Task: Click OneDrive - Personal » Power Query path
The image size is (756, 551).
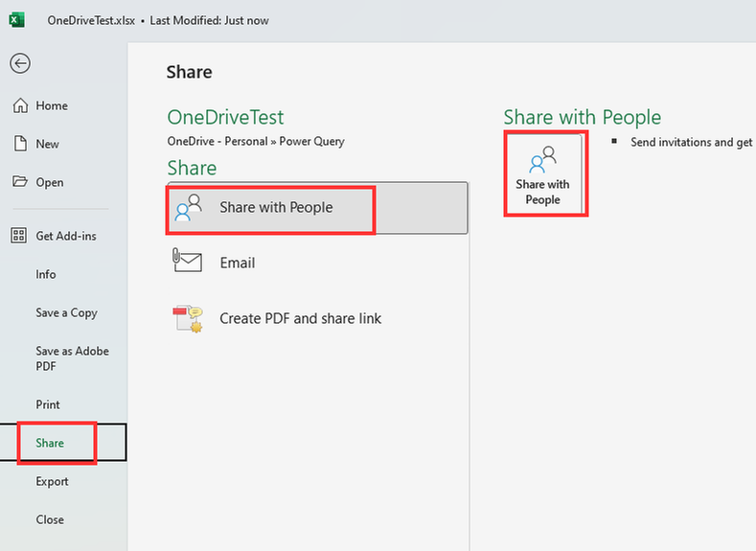Action: pos(256,141)
